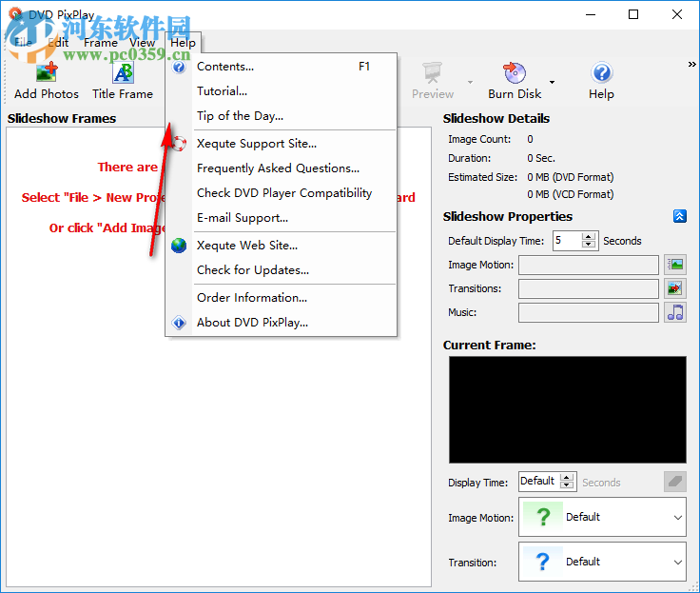The height and width of the screenshot is (593, 700).
Task: Maximize the DVD PixPlay window
Action: point(633,14)
